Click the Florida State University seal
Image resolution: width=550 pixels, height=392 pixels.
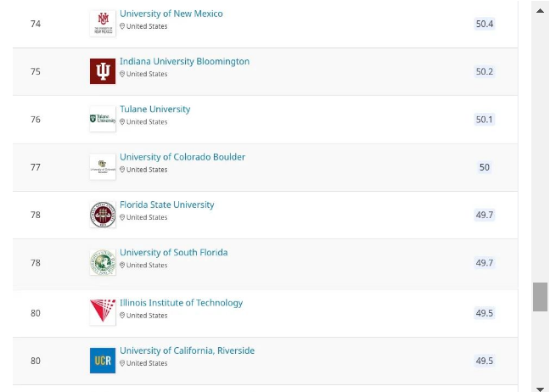click(103, 215)
